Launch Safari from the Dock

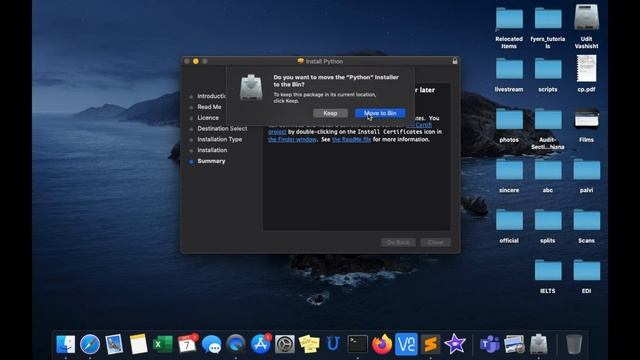pyautogui.click(x=90, y=344)
